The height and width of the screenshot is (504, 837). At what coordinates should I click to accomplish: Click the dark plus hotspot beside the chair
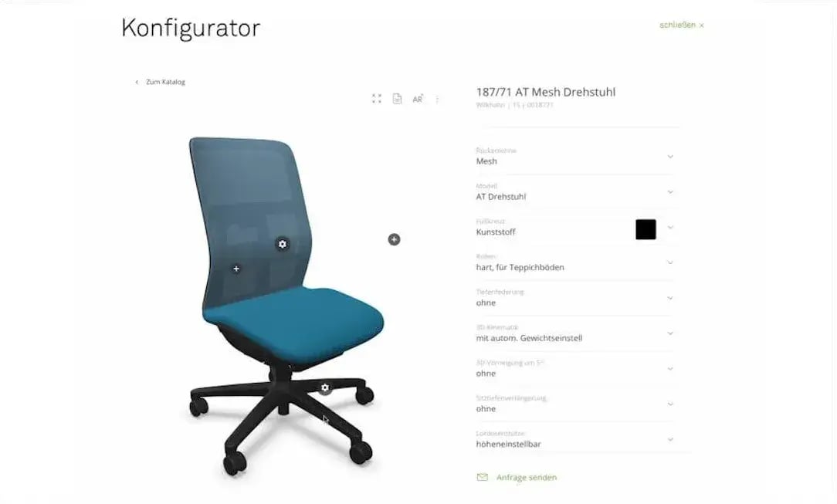point(394,239)
